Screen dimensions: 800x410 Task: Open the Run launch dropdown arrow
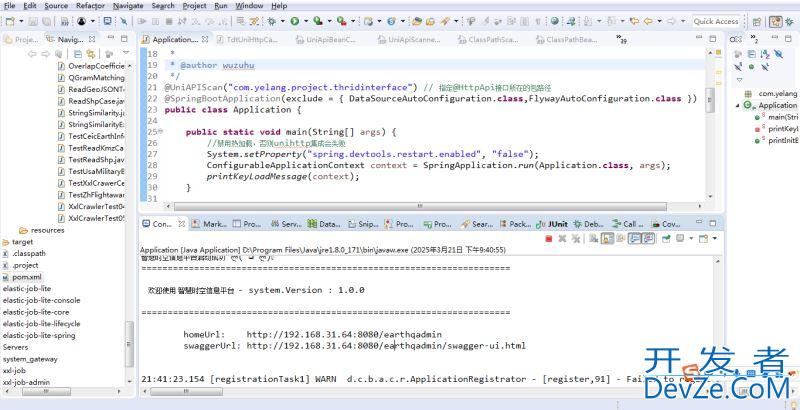[x=306, y=21]
